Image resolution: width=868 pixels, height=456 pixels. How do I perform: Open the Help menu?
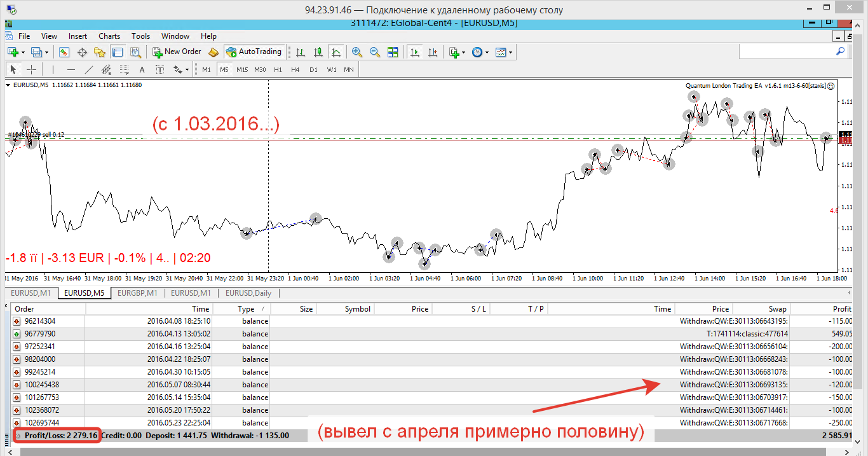[208, 36]
